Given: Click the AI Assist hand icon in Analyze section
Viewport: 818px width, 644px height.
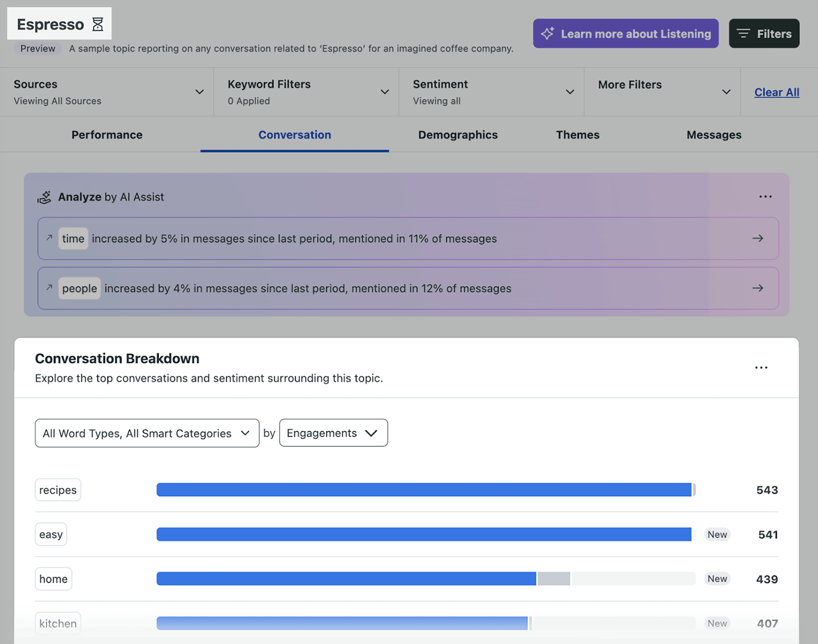Looking at the screenshot, I should coord(44,197).
